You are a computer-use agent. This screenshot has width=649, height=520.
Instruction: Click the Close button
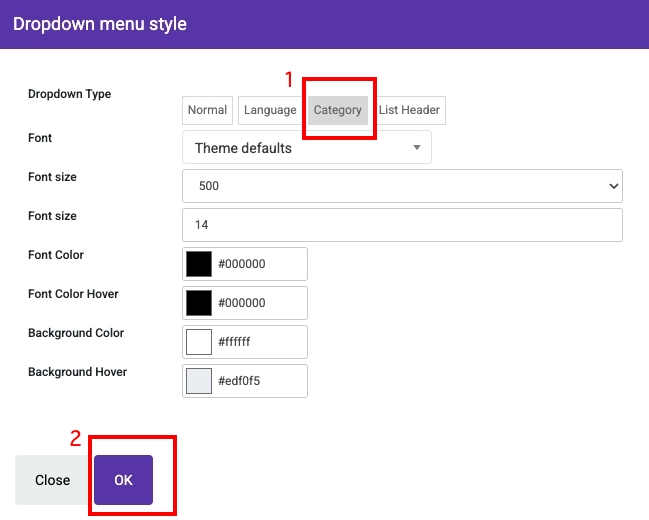coord(52,480)
